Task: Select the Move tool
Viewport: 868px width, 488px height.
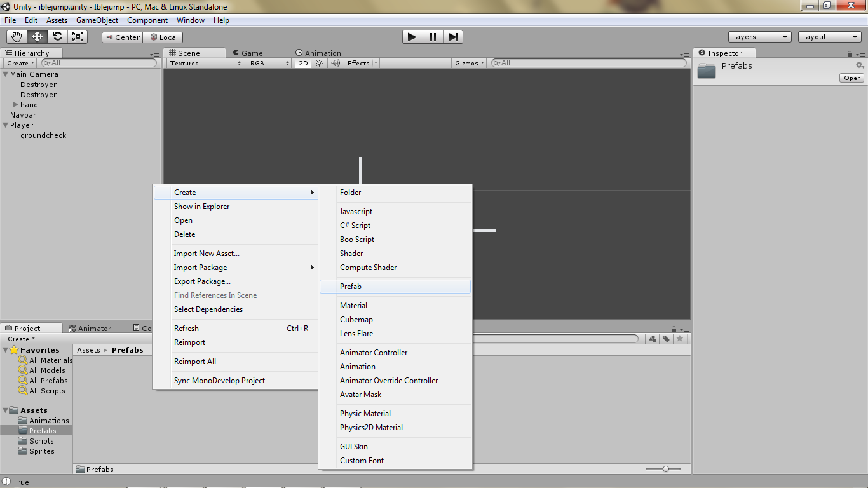Action: click(37, 36)
